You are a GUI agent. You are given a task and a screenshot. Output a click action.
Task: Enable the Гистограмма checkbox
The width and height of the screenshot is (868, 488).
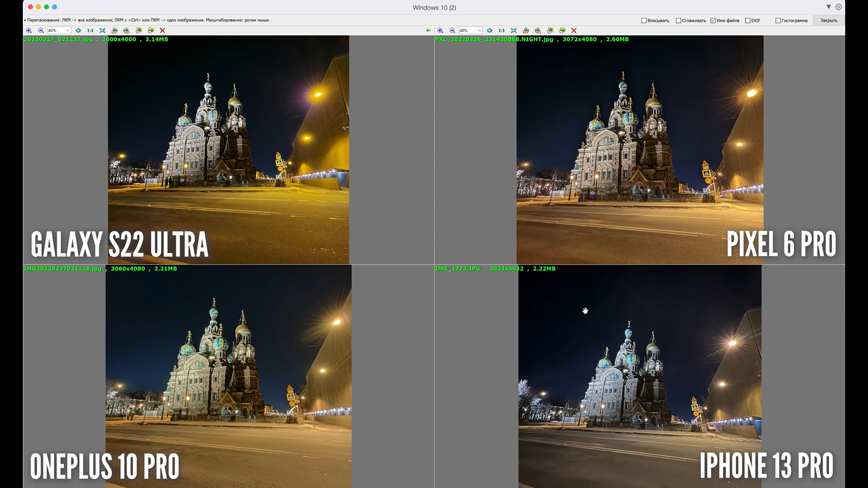pos(778,21)
